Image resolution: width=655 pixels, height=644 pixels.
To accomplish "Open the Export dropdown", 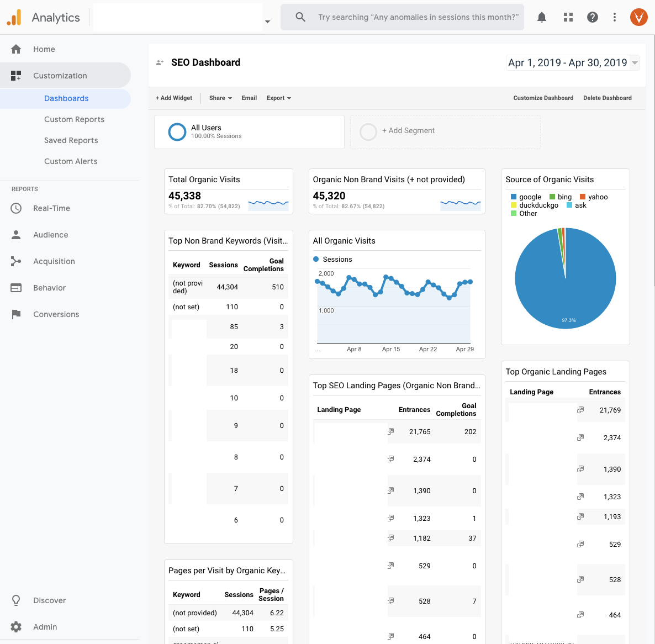I will coord(279,98).
